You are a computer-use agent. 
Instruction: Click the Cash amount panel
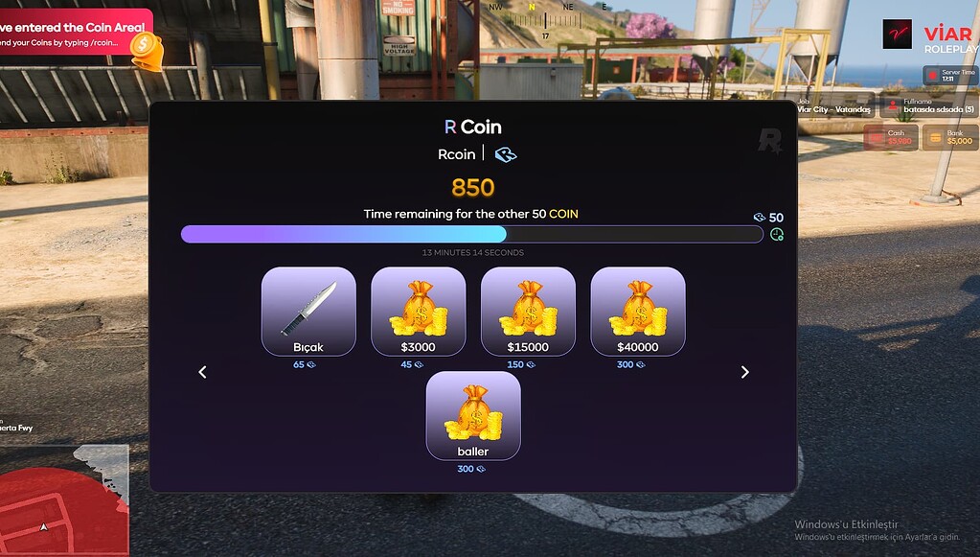pos(891,137)
